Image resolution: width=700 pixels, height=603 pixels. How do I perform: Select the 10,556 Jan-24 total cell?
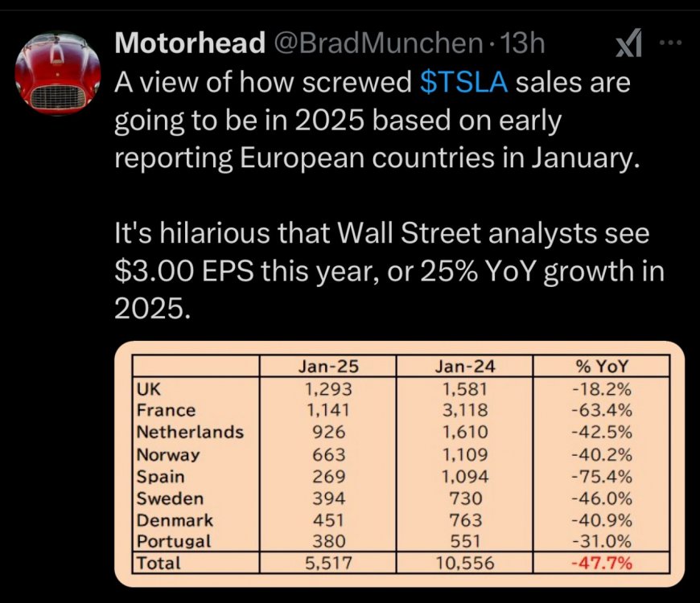[x=464, y=563]
